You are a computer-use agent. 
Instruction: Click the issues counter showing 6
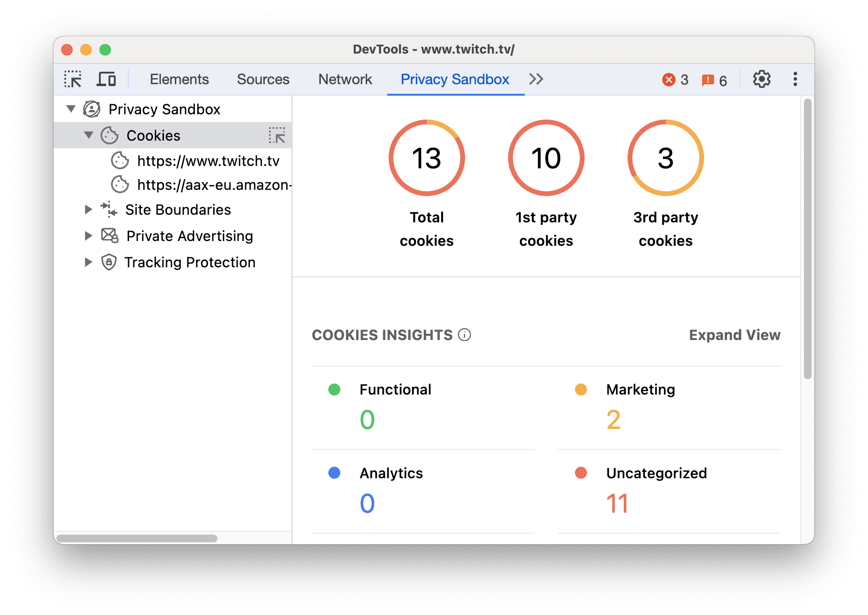click(x=714, y=80)
